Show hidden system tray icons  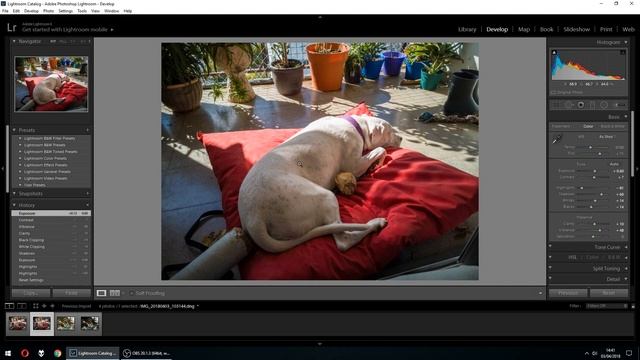(x=587, y=353)
